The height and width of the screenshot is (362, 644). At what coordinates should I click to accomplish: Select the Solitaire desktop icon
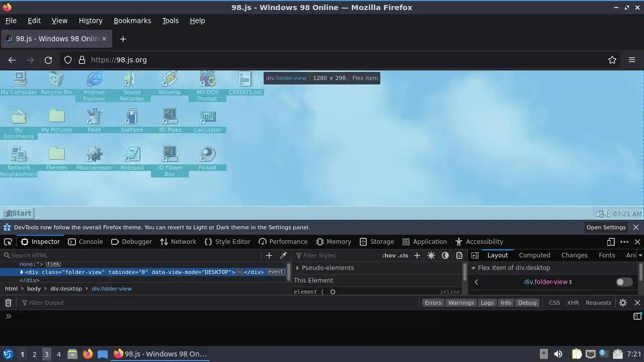coord(132,121)
